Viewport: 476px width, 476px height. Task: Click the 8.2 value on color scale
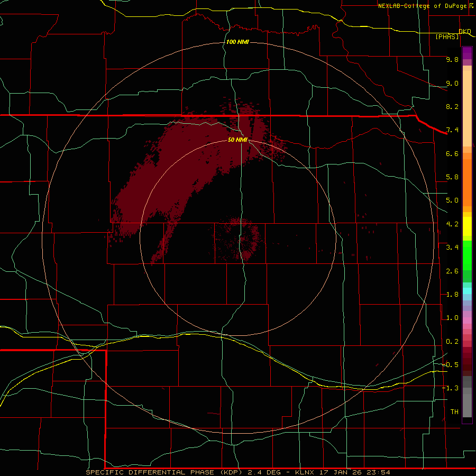452,106
